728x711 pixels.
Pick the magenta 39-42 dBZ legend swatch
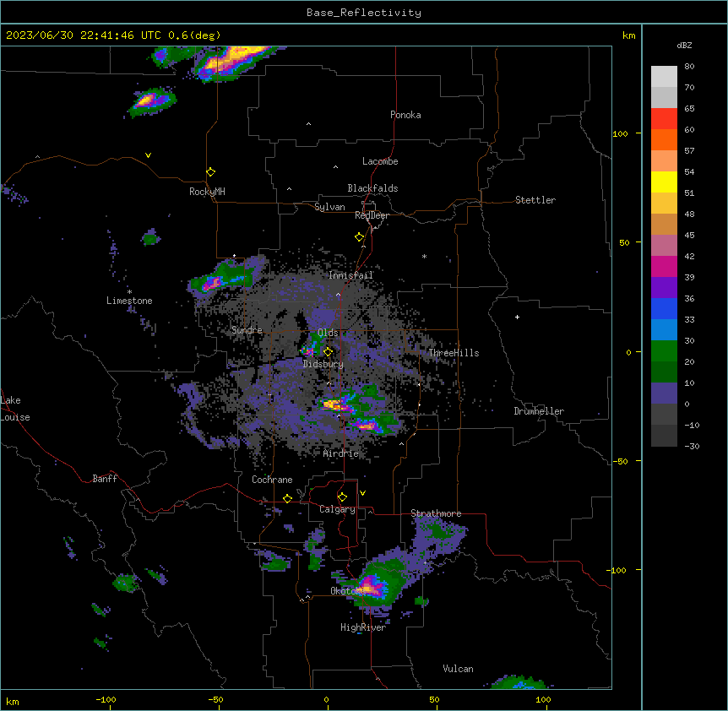click(664, 266)
